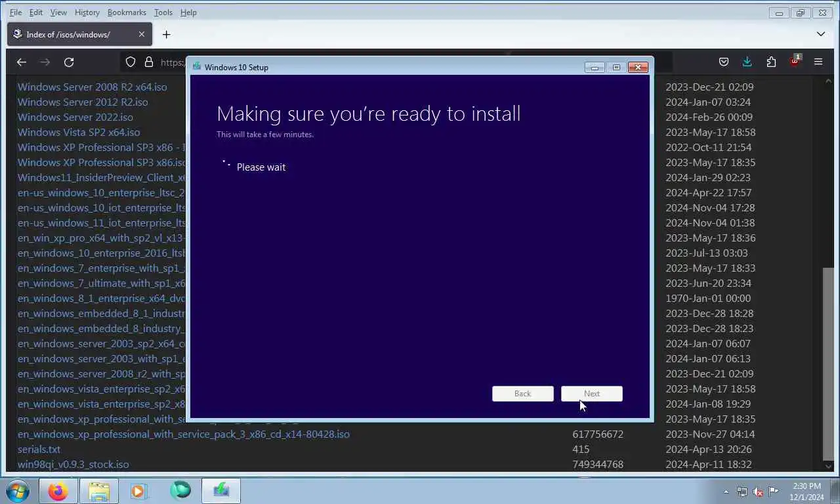
Task: Click date 1970-Jan-01 00:00
Action: (708, 298)
